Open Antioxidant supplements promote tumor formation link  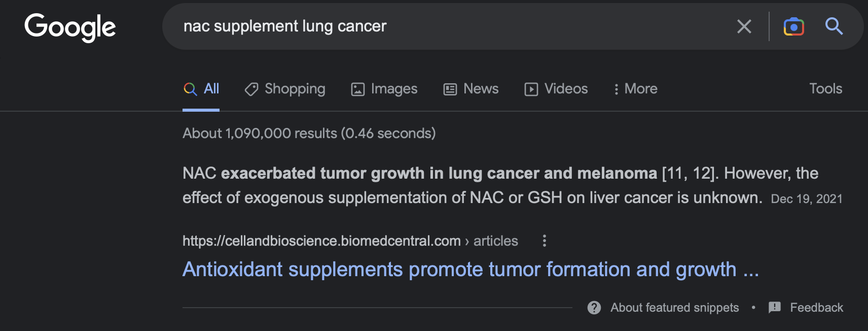[471, 270]
